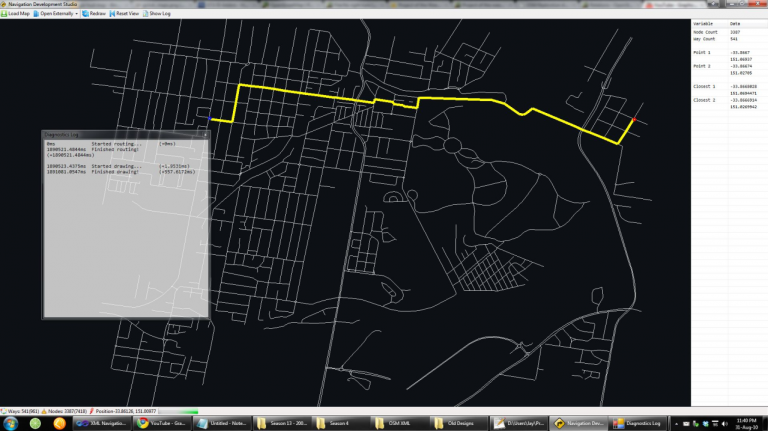Switch to D:\Users\Jay editor taskbar item
The image size is (768, 431).
click(519, 423)
